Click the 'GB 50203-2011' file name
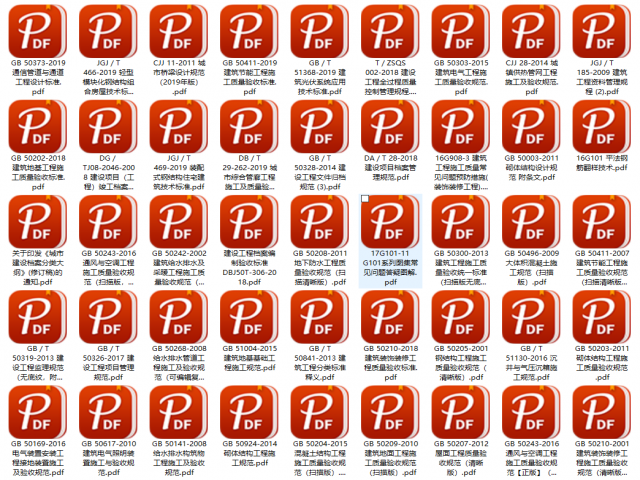This screenshot has height=480, width=640. (602, 363)
